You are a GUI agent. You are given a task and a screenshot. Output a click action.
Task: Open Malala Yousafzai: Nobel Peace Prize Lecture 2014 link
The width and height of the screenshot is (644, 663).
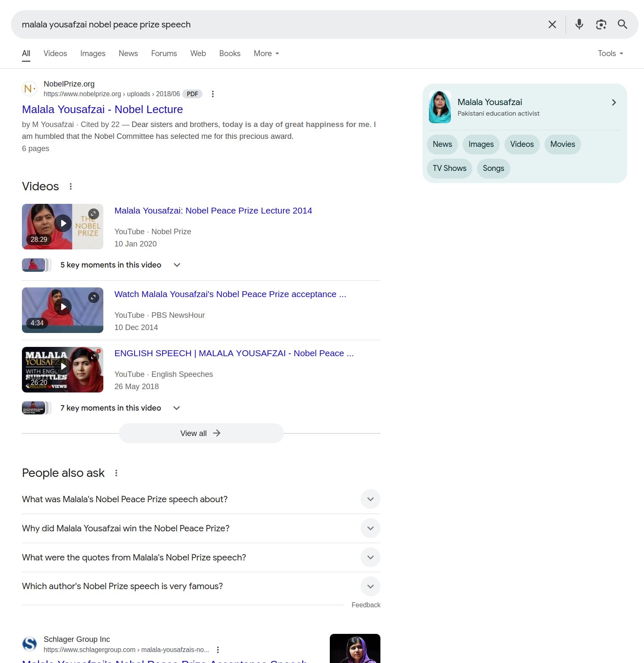213,211
